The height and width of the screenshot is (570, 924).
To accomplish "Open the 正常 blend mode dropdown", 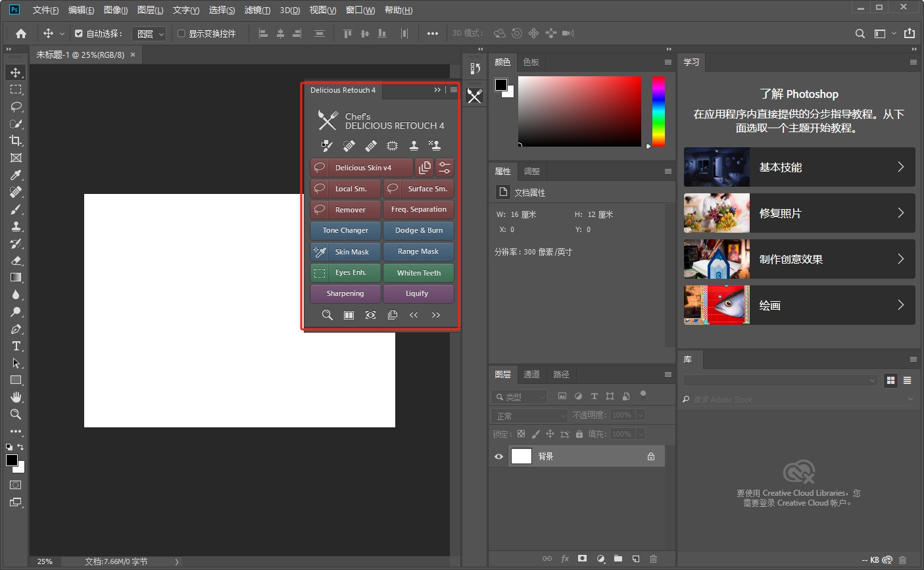I will [529, 416].
